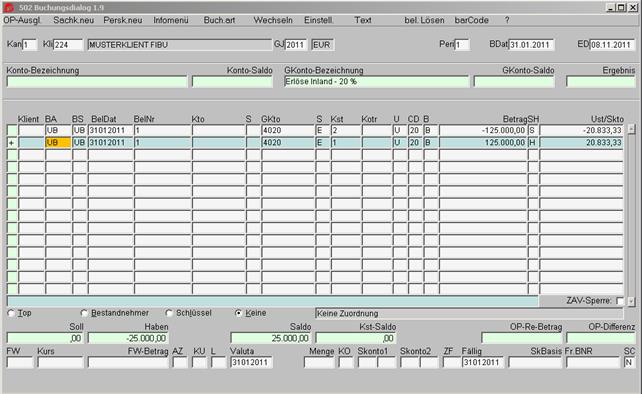The height and width of the screenshot is (394, 642).
Task: Tick the ZAV-Sperre checkbox
Action: tap(620, 301)
